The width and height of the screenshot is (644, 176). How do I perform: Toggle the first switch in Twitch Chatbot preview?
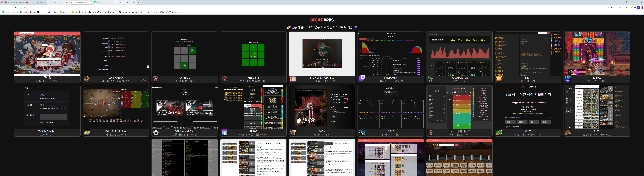tap(42, 95)
